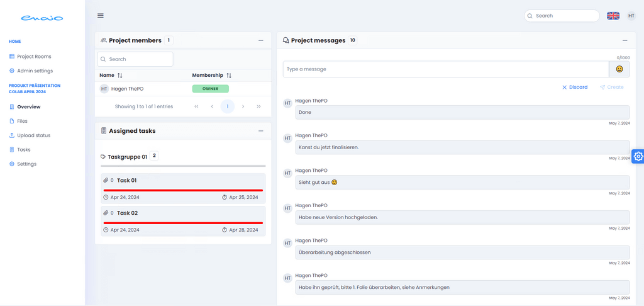Click Task 01 due date 'Apr 25, 2024'
644x306 pixels.
[243, 198]
